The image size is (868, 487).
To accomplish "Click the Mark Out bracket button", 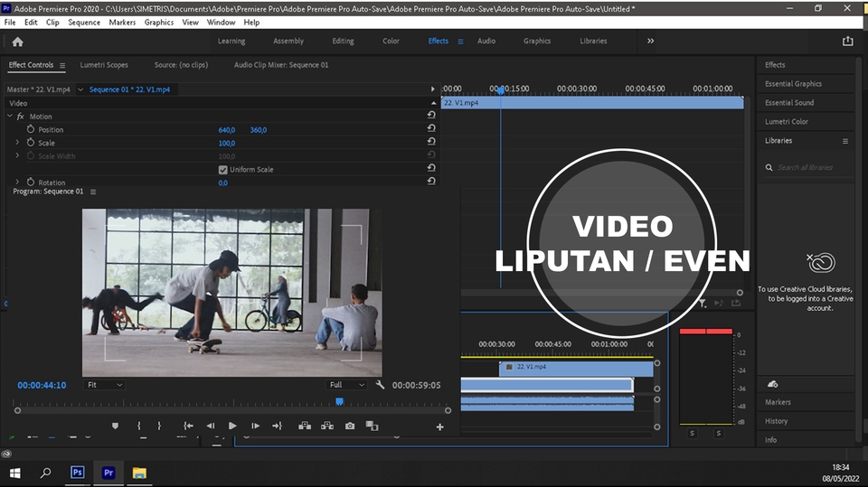I will click(x=159, y=426).
